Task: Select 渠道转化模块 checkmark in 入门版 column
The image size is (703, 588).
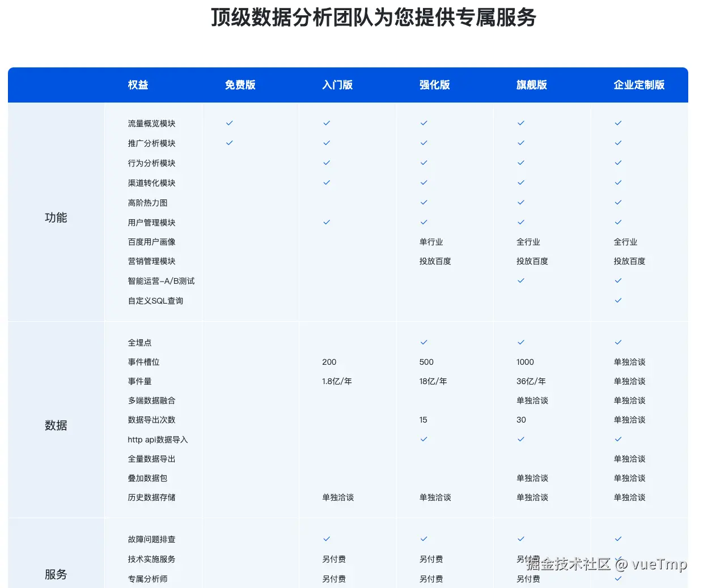Action: (327, 182)
